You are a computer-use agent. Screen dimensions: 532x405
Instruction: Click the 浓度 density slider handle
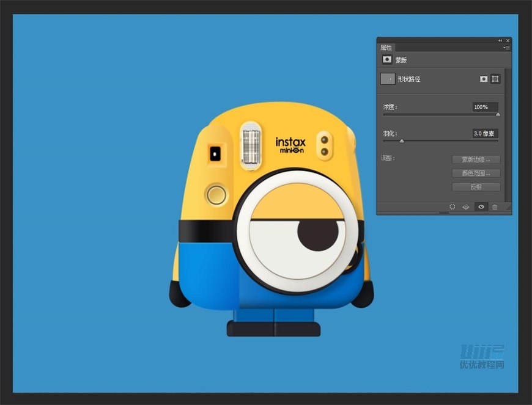[498, 114]
